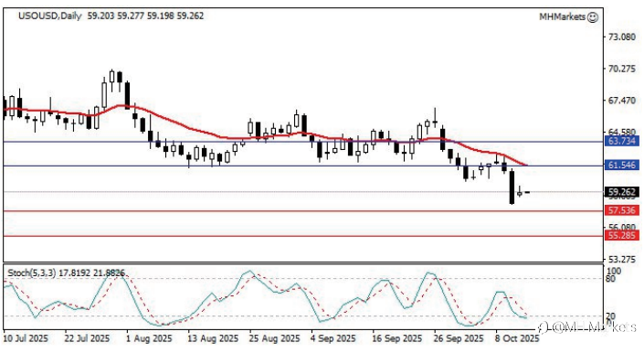Click the 8 Oct 2025 date label

517,338
